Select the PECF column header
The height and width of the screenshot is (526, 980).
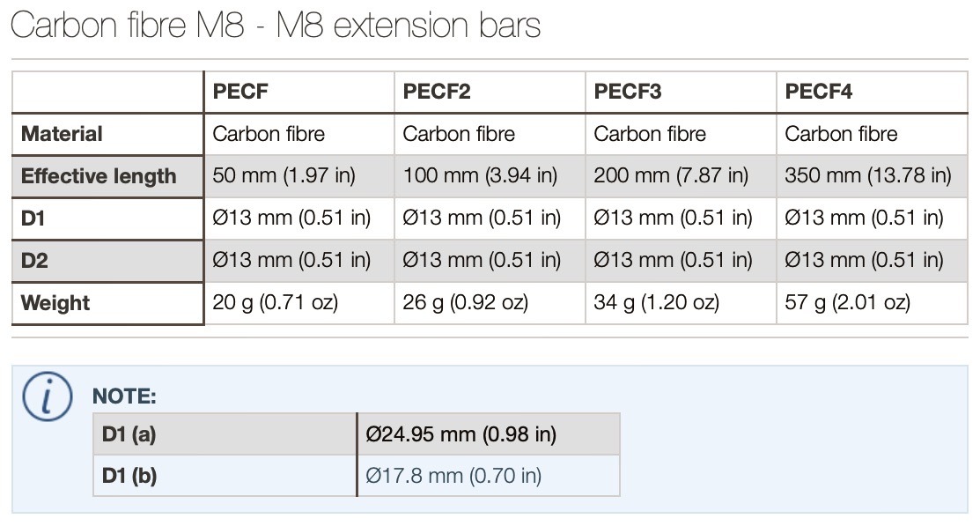(x=240, y=92)
